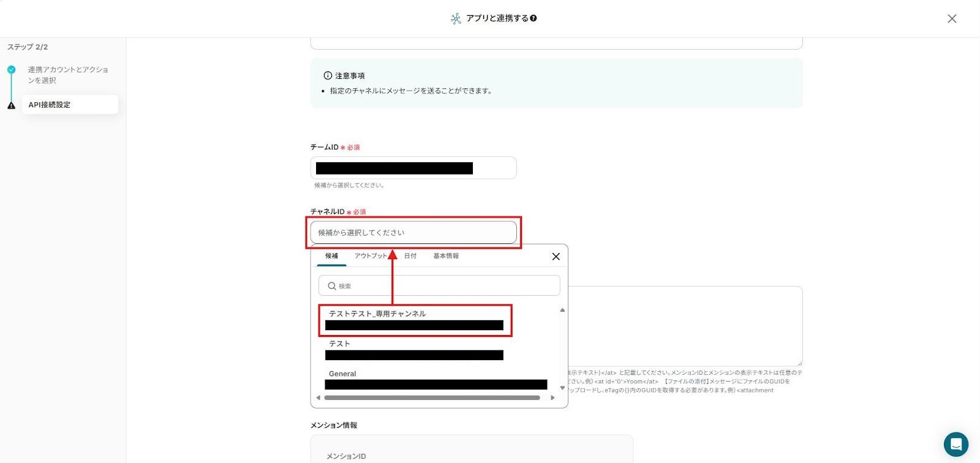Click the completed step checkmark icon

click(x=11, y=70)
